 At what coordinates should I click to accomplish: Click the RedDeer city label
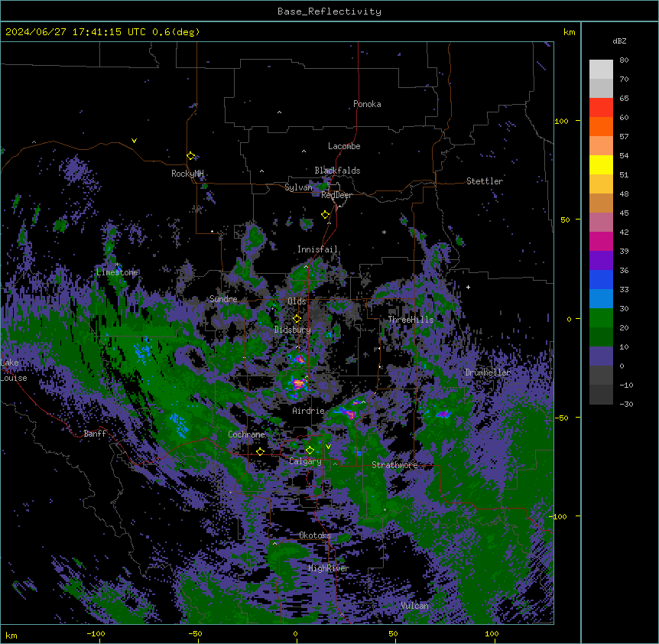pyautogui.click(x=336, y=195)
